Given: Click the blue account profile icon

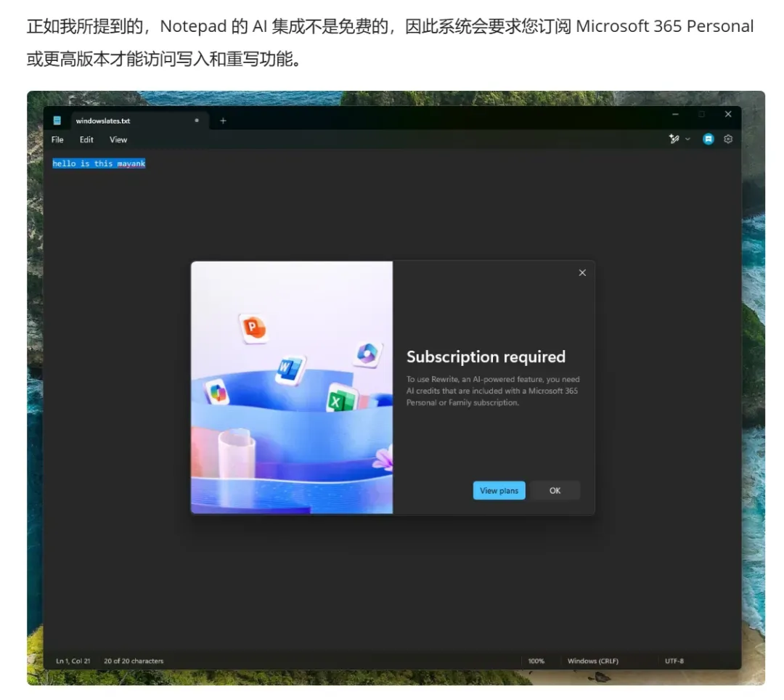Looking at the screenshot, I should (x=708, y=139).
